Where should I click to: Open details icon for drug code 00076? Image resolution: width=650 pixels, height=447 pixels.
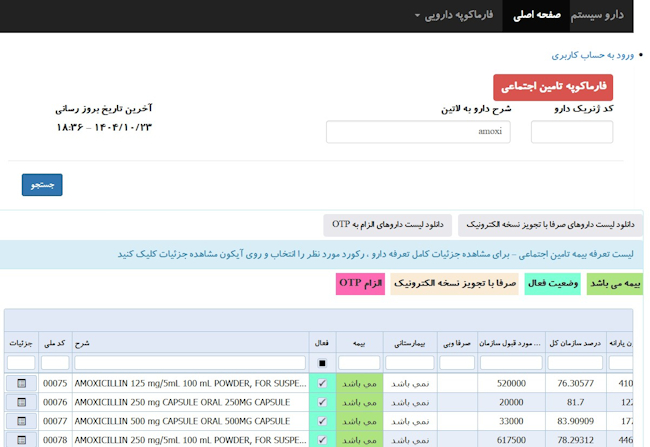click(x=21, y=402)
